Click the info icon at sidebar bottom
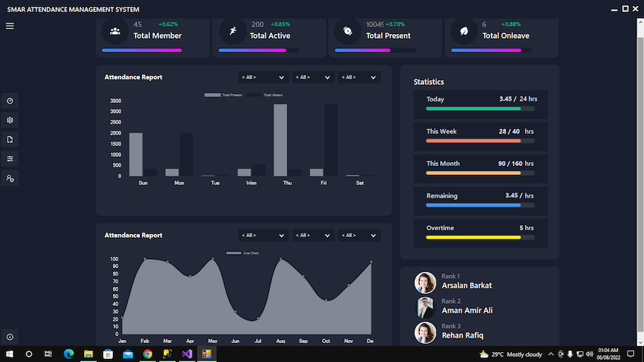 tap(10, 337)
